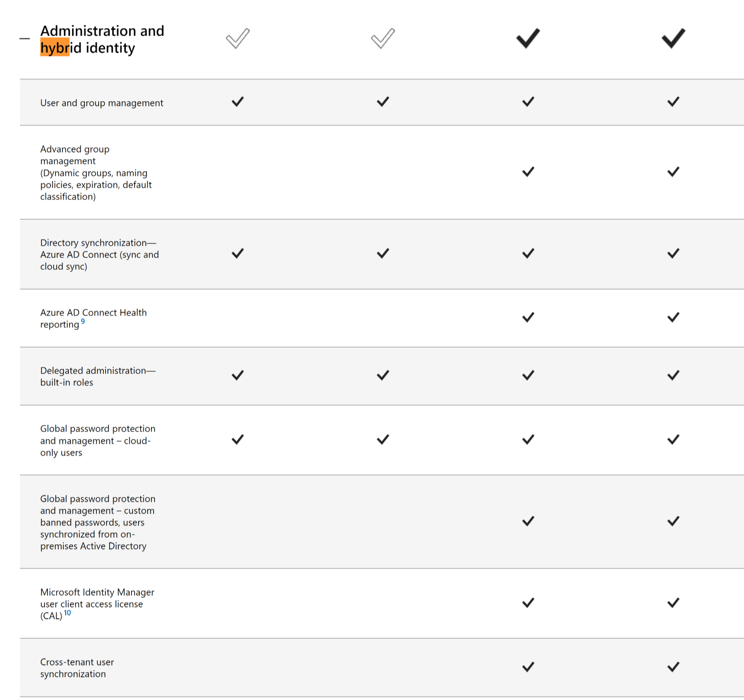Image resolution: width=744 pixels, height=700 pixels.
Task: Click first outlined checkmark in the header row
Action: [x=238, y=38]
